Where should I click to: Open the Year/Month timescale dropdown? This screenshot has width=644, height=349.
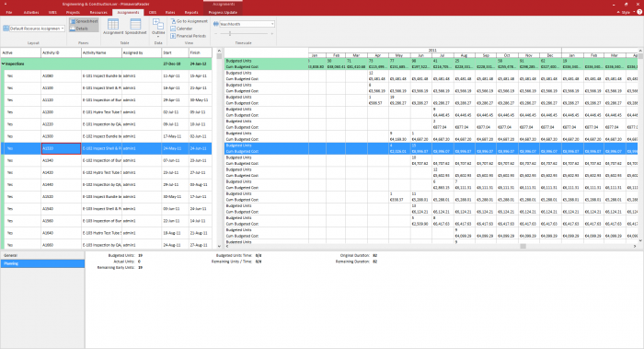click(x=247, y=24)
